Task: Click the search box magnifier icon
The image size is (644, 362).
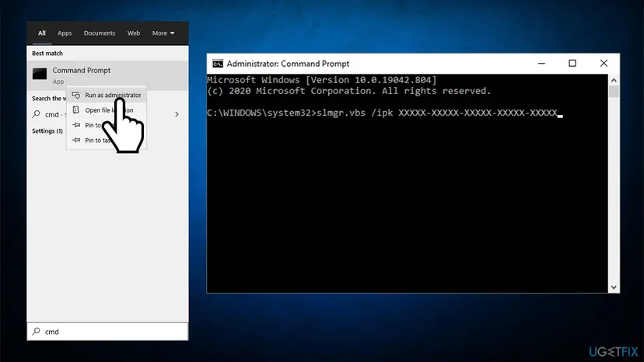Action: 36,331
